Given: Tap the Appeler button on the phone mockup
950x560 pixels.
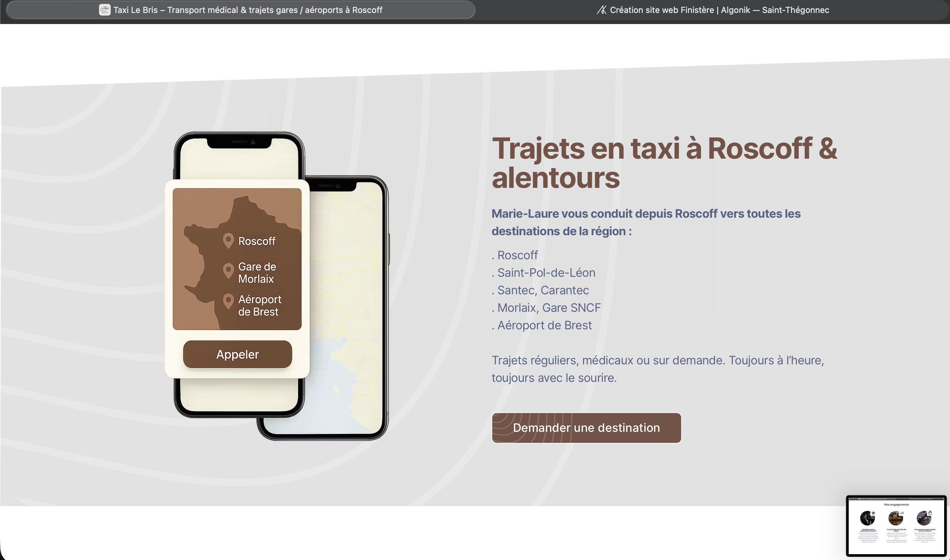Looking at the screenshot, I should point(238,354).
